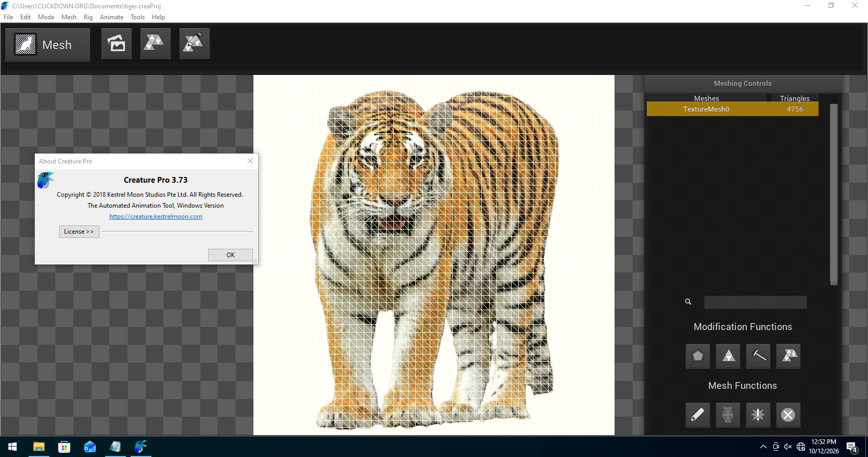Close the About Creature Pro dialog
The height and width of the screenshot is (457, 868).
(250, 161)
